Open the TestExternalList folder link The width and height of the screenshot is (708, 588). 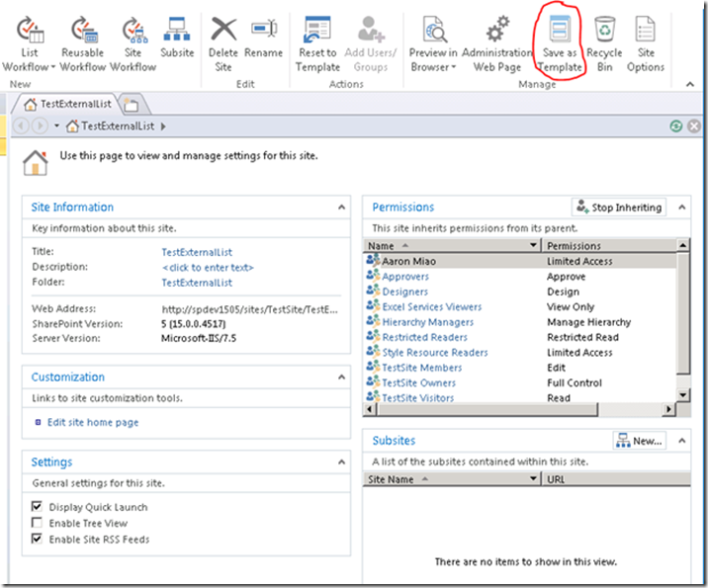[197, 283]
